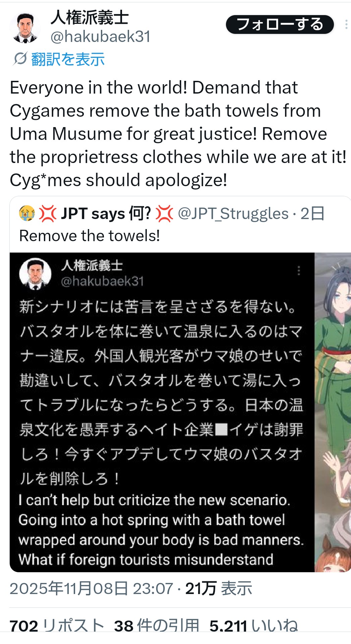
Task: Open the 702 リポスト list
Action: [x=57, y=625]
